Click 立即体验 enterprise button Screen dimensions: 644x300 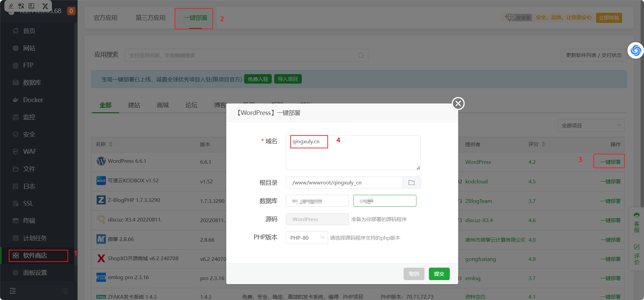[x=609, y=18]
